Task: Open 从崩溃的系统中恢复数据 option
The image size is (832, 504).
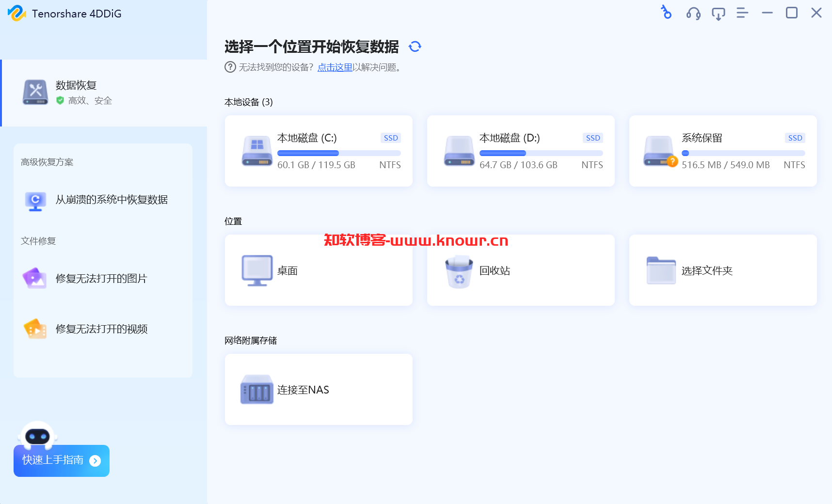Action: [103, 200]
